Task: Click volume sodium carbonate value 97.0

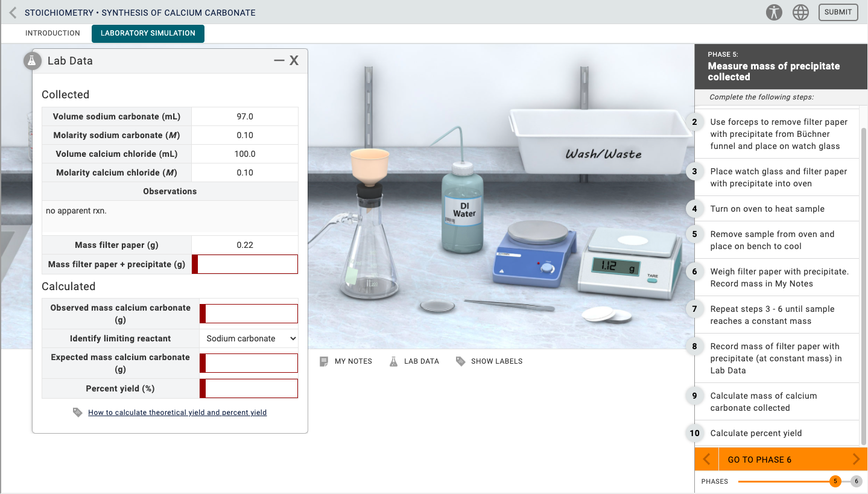Action: pos(245,116)
